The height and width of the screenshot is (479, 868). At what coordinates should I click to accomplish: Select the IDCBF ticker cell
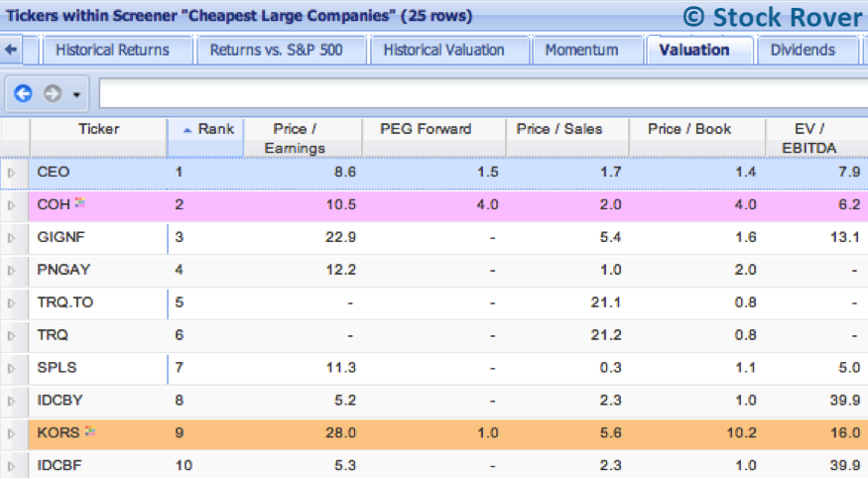[98, 466]
